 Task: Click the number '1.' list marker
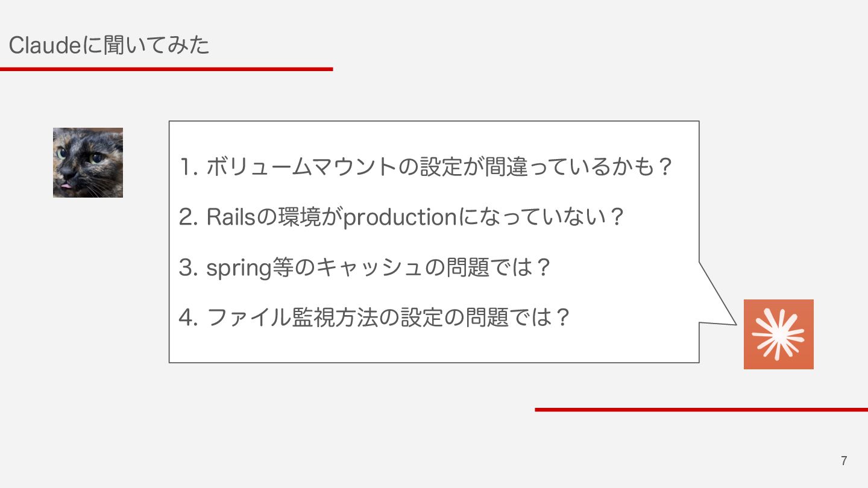tap(189, 167)
